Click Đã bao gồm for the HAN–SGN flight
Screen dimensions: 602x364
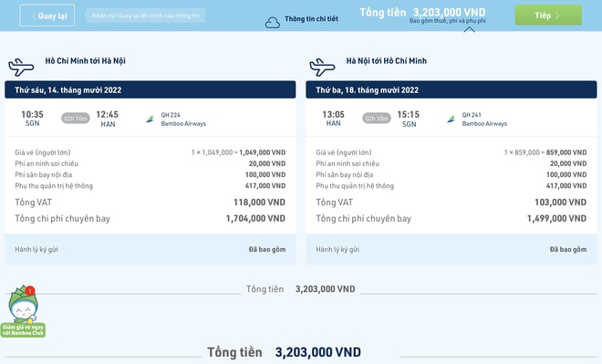(568, 250)
